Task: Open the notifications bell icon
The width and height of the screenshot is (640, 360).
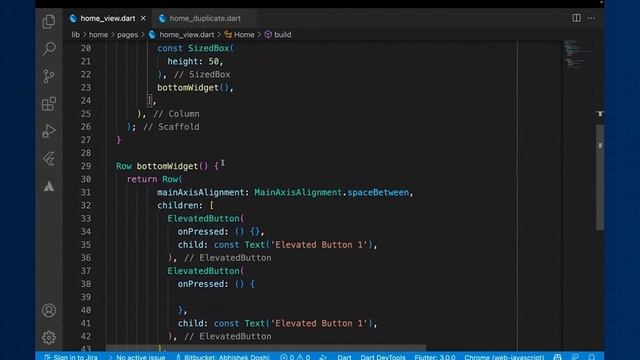Action: pyautogui.click(x=592, y=357)
